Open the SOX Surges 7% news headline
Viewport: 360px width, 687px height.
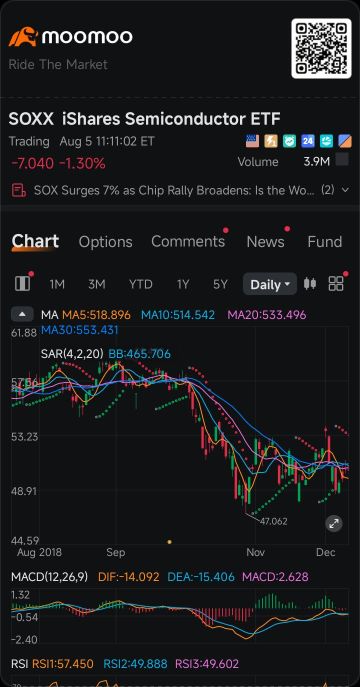pyautogui.click(x=174, y=190)
